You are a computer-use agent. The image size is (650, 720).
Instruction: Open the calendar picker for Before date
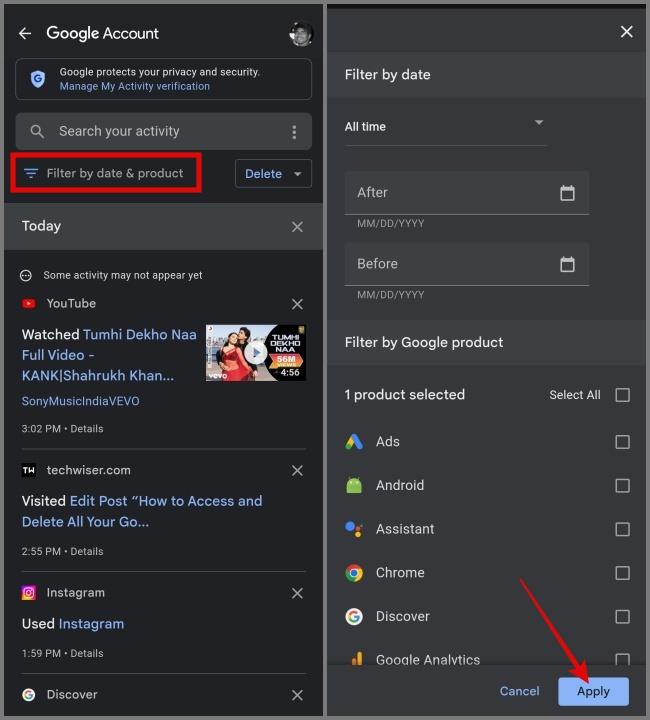coord(567,264)
